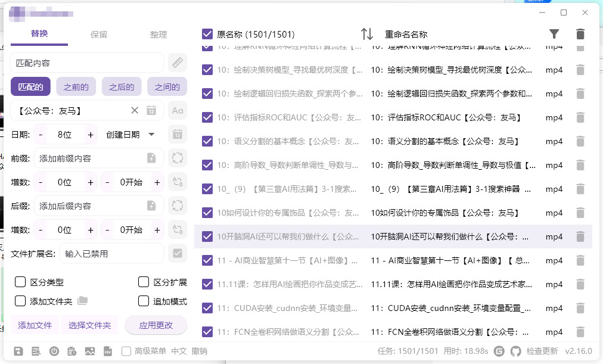This screenshot has width=603, height=364.
Task: Click the swap arrows icon between name columns
Action: pyautogui.click(x=367, y=34)
